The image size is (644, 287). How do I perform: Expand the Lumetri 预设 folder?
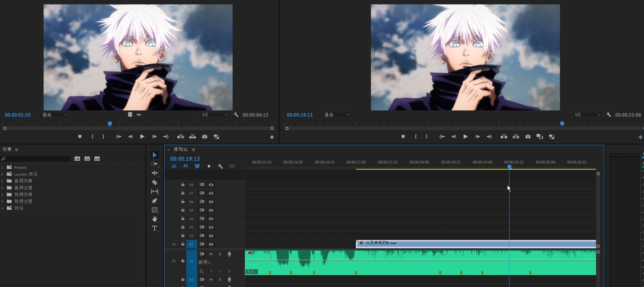pyautogui.click(x=2, y=174)
